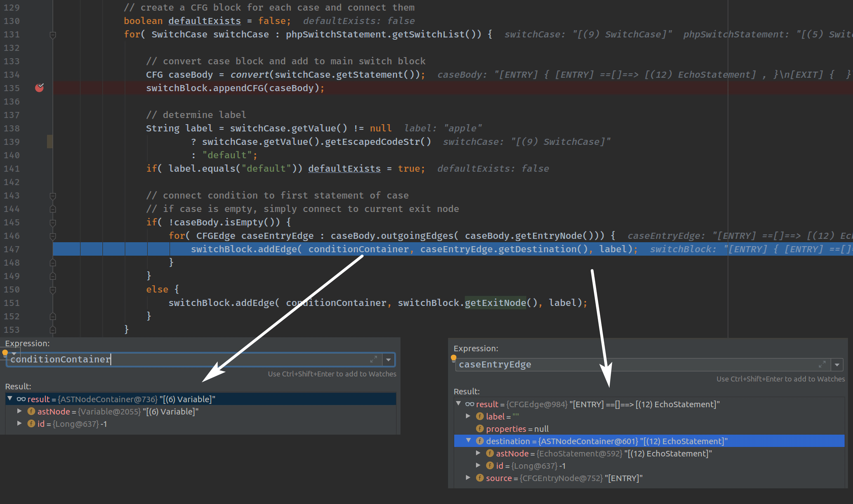The image size is (853, 504).
Task: Select astNode = Variable@2055 row
Action: pos(201,411)
